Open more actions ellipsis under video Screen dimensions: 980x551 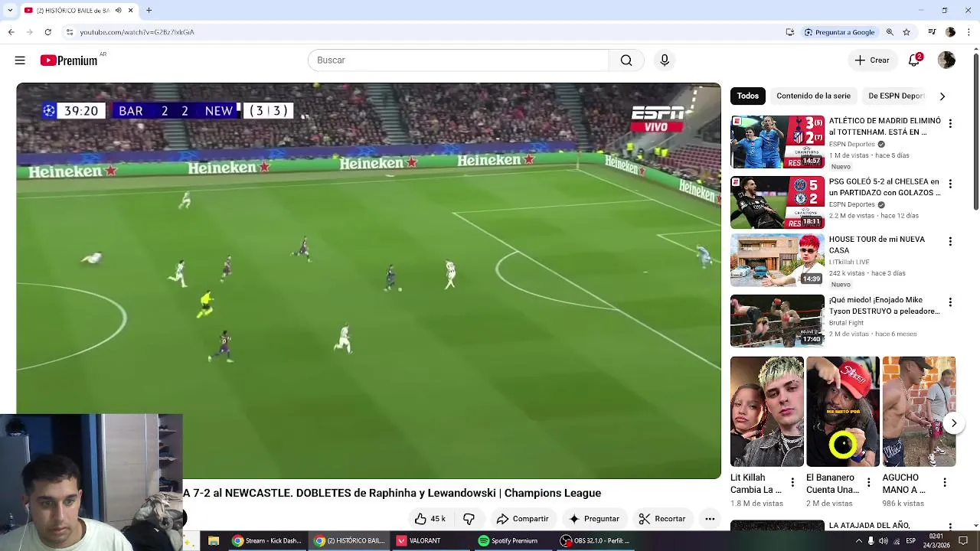(710, 519)
